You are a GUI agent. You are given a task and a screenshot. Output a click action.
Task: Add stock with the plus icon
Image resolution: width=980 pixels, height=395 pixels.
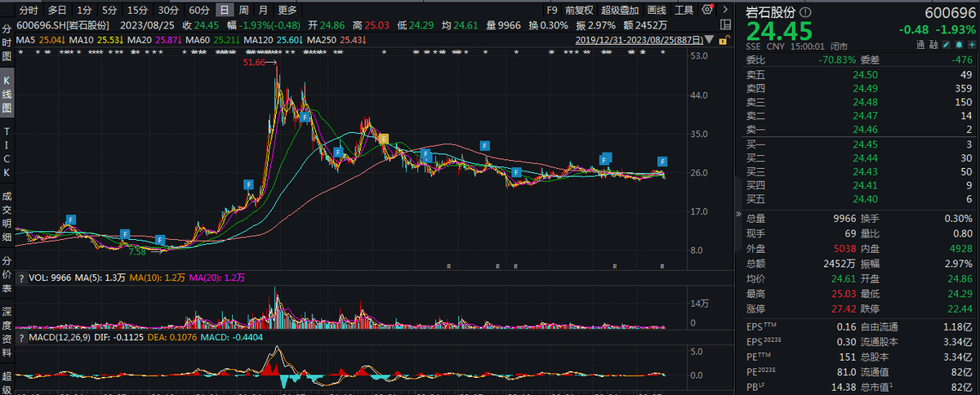click(973, 46)
